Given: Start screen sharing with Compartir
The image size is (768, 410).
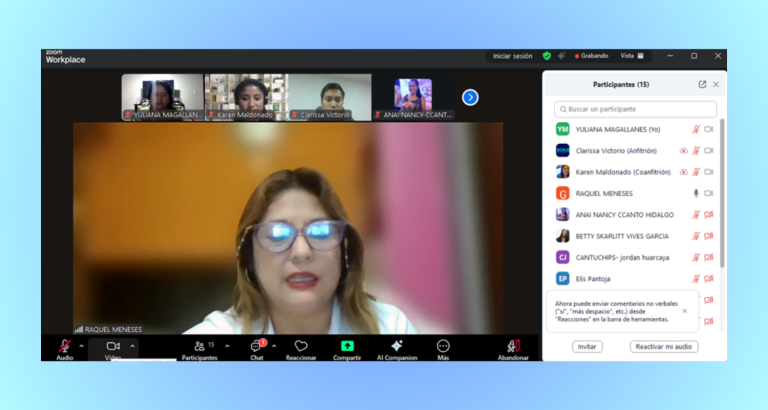Looking at the screenshot, I should click(x=347, y=347).
